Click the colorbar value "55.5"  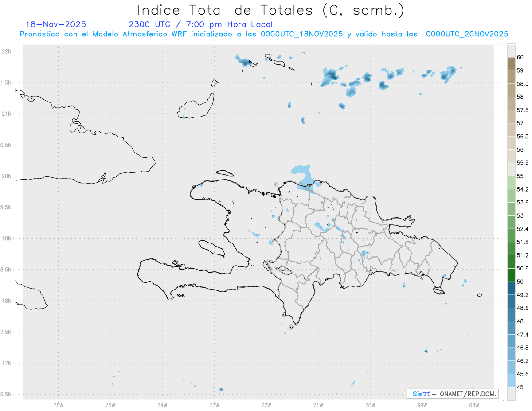pyautogui.click(x=523, y=163)
